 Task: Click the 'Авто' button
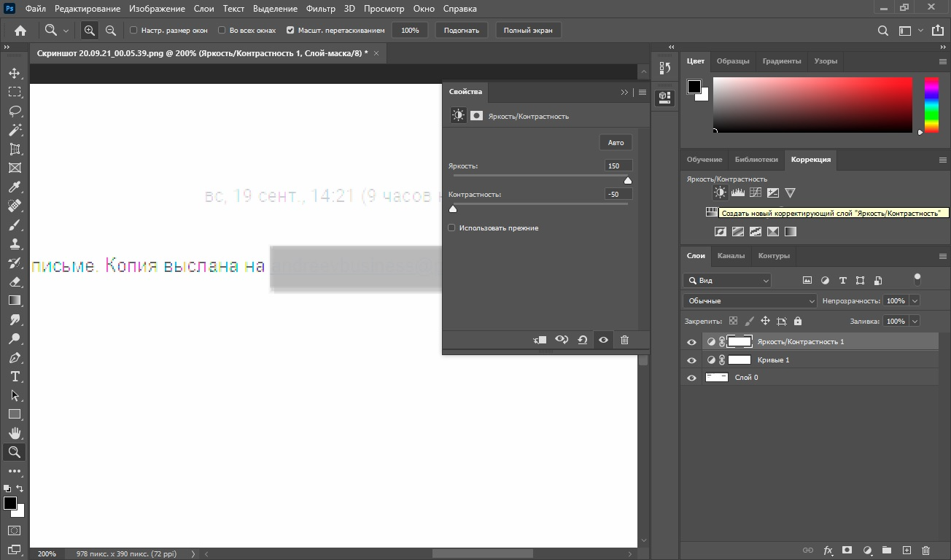pos(616,143)
